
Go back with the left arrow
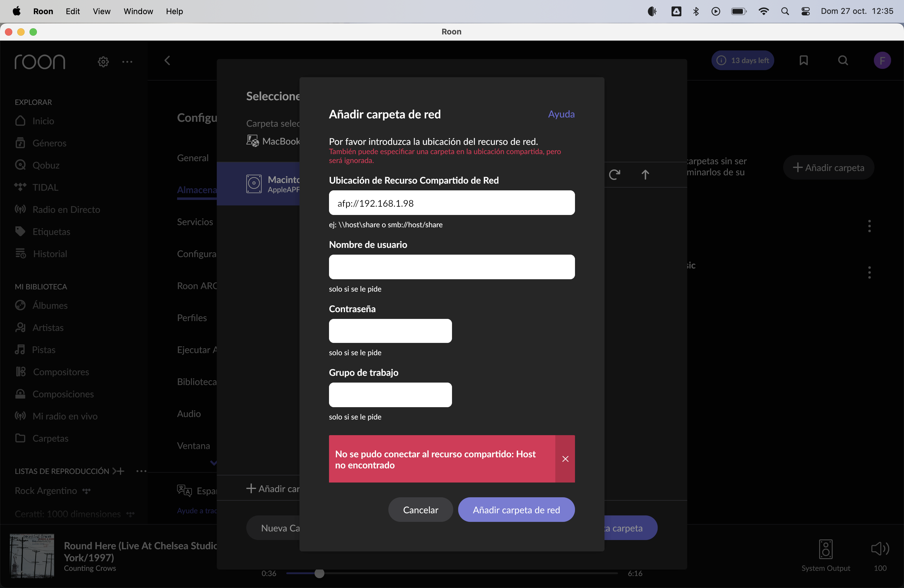(x=167, y=60)
